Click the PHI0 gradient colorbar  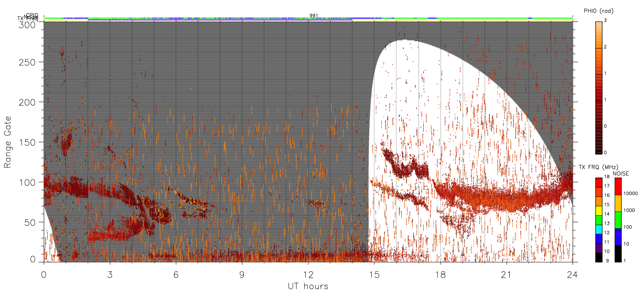(598, 87)
